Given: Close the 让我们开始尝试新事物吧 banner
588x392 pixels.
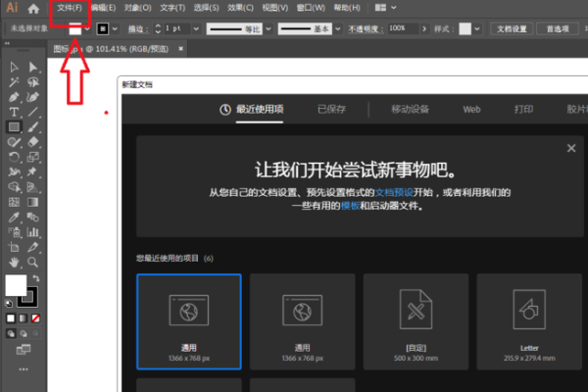Looking at the screenshot, I should (x=571, y=149).
